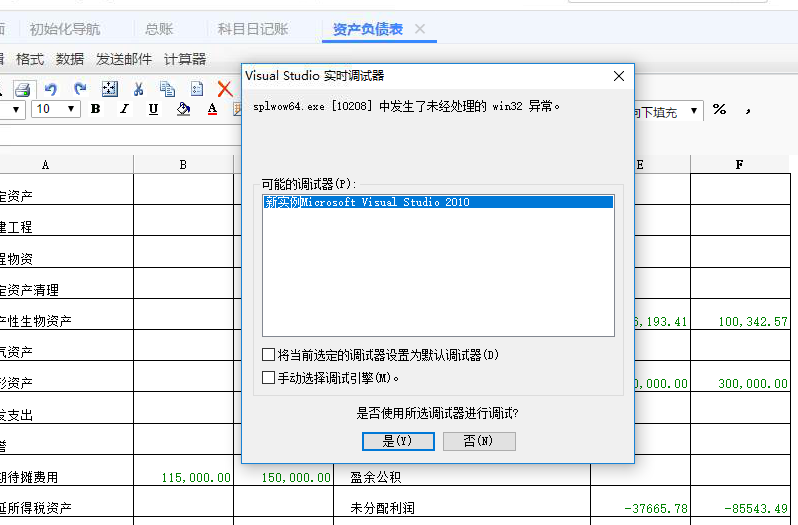Click cell with value 100,342.57

pos(740,314)
